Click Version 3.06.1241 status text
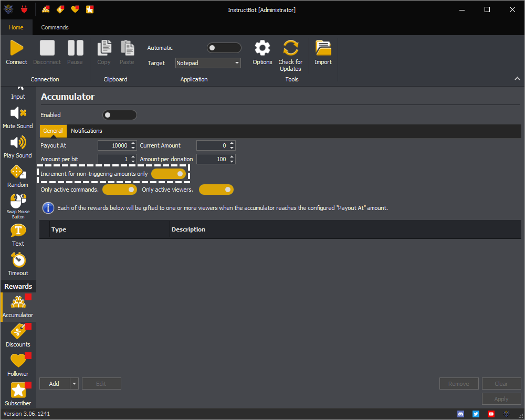Screen dimensions: 525x420 [x=27, y=414]
